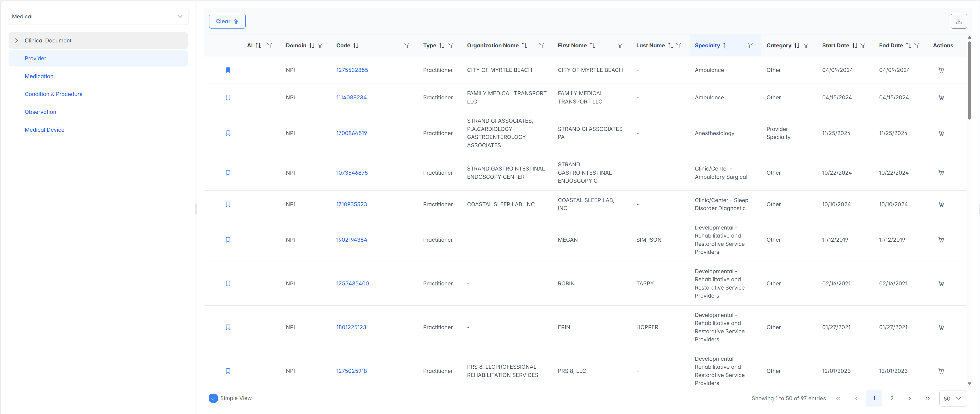Toggle the Simple View checkbox
The image size is (980, 414).
coord(213,398)
